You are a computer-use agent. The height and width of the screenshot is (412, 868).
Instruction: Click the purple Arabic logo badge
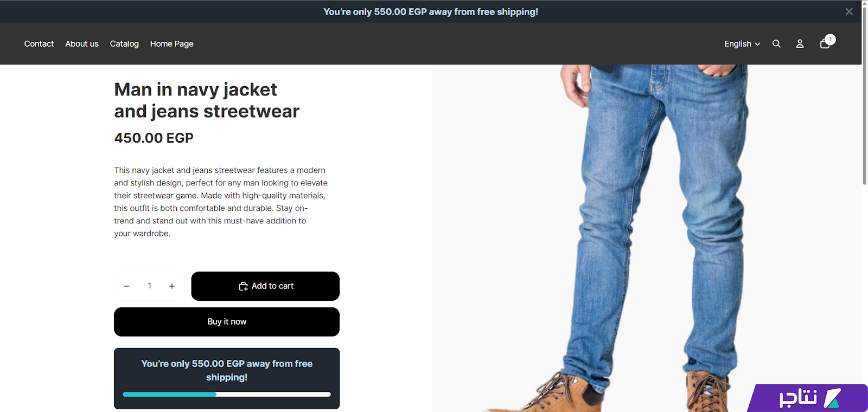pos(808,398)
